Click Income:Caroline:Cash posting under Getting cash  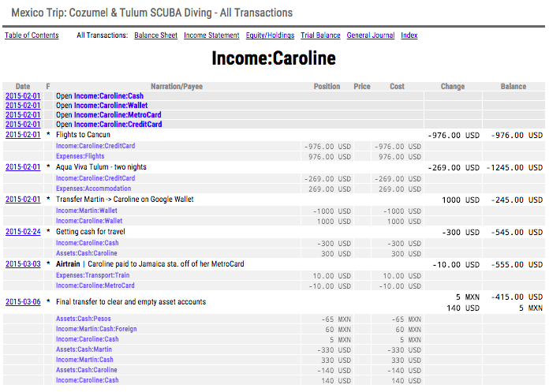(88, 243)
